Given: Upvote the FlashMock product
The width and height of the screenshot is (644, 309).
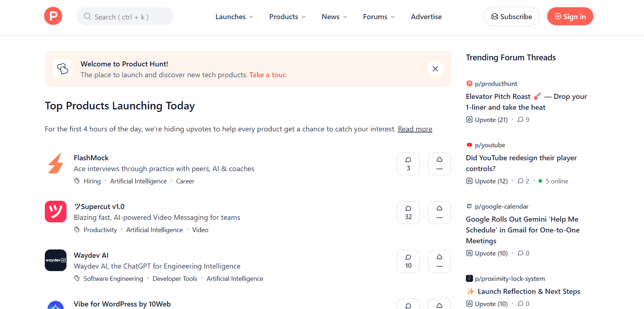Looking at the screenshot, I should (439, 164).
